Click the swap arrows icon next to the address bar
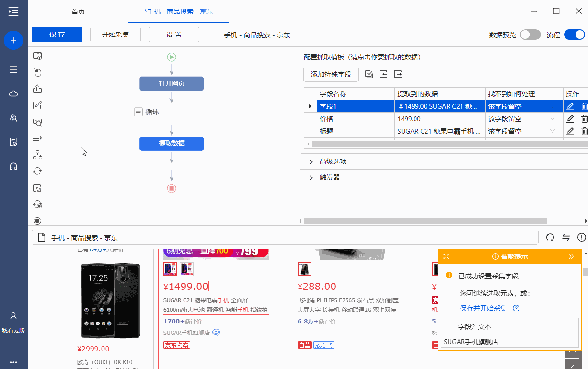Screen dimensions: 588x369 click(x=566, y=237)
